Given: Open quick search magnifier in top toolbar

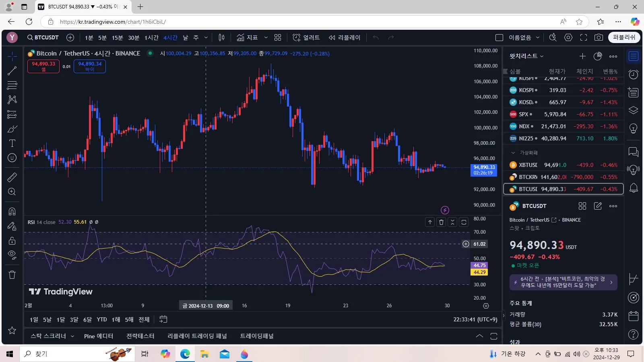Looking at the screenshot, I should pos(553,37).
